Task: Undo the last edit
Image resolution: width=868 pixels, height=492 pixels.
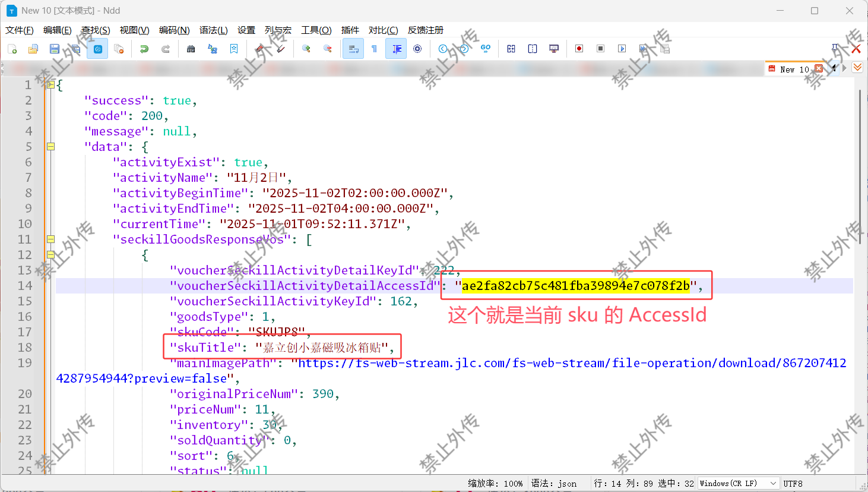Action: (144, 49)
